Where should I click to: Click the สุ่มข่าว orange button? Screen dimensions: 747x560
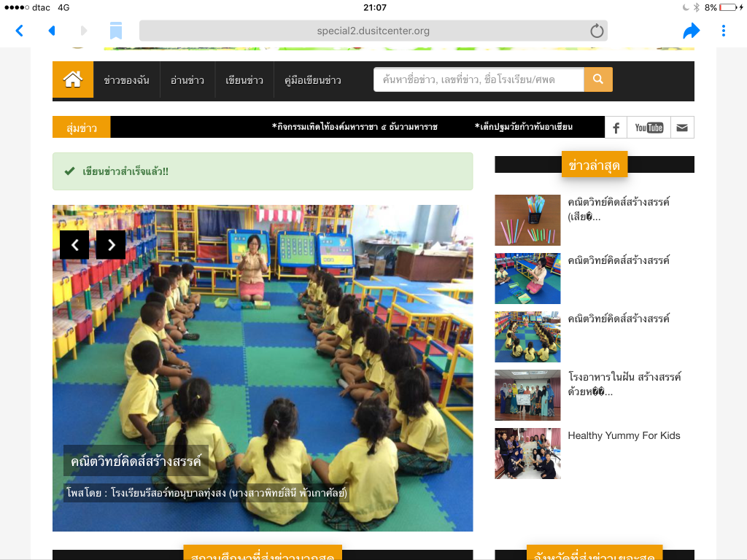pos(82,128)
